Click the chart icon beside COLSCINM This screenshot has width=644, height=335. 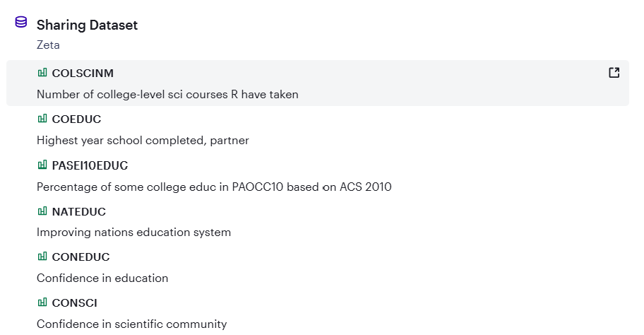[x=42, y=73]
